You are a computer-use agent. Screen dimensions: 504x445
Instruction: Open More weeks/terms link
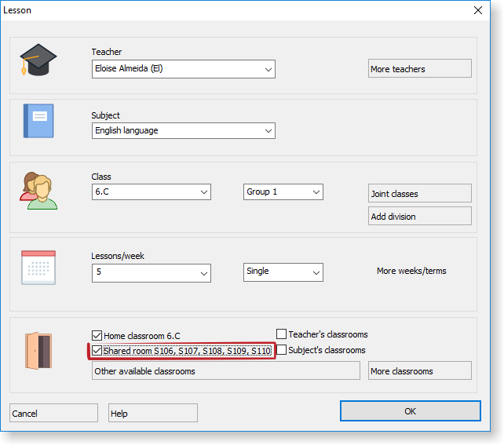pos(411,272)
